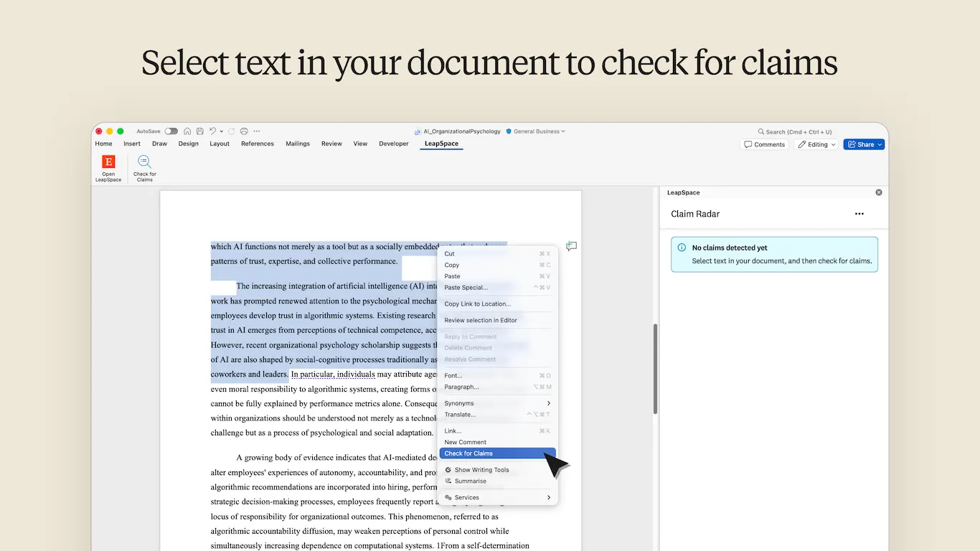Click the document file icon beside AI_OrganizationalPsychology

coord(418,131)
